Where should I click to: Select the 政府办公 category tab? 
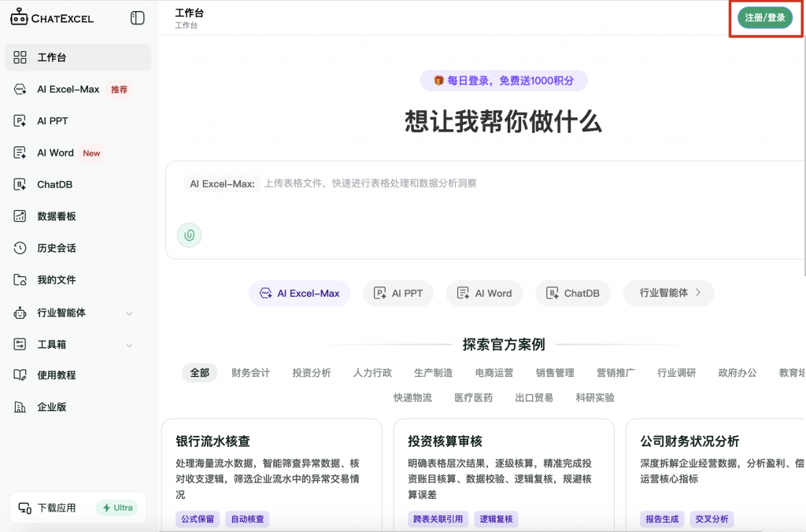pos(737,373)
